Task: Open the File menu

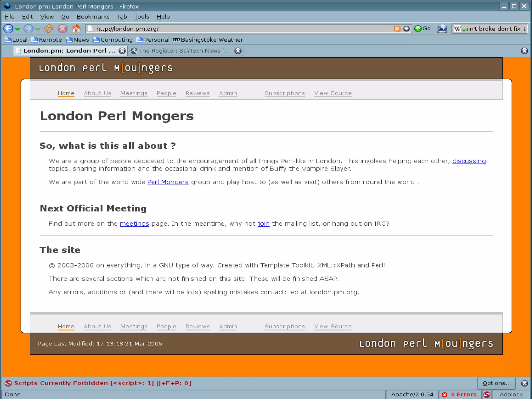Action: [10, 17]
